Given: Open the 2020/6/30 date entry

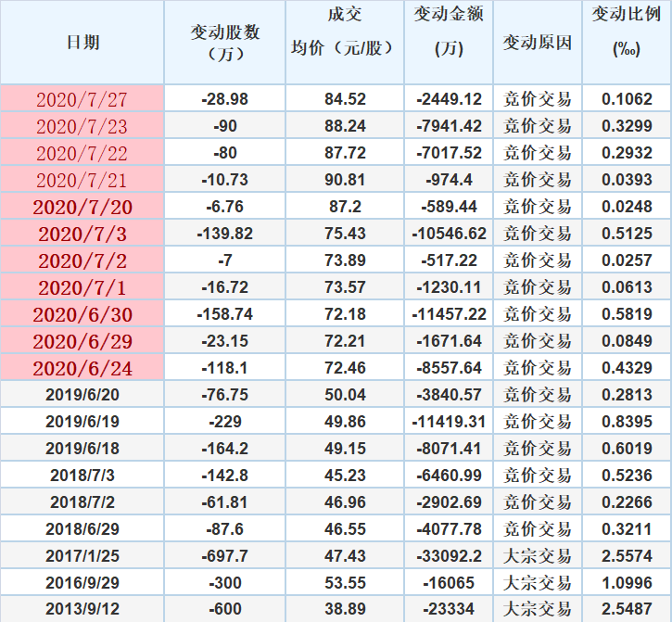Looking at the screenshot, I should coord(82,315).
